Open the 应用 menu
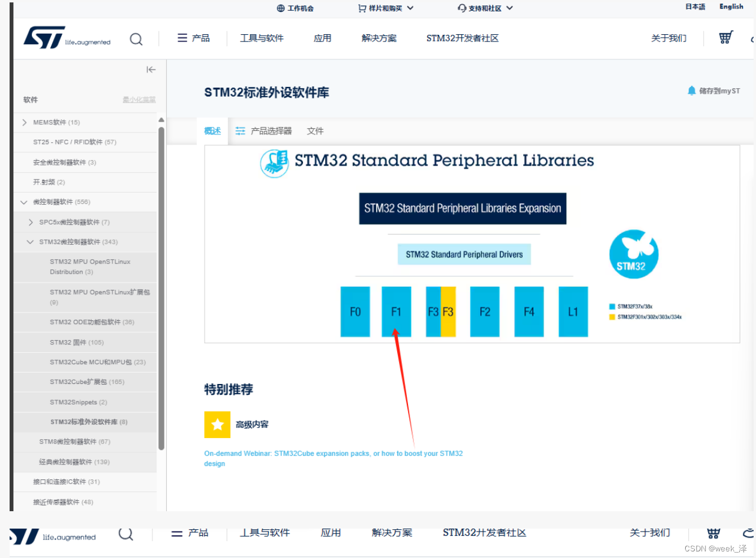The image size is (756, 558). 322,38
